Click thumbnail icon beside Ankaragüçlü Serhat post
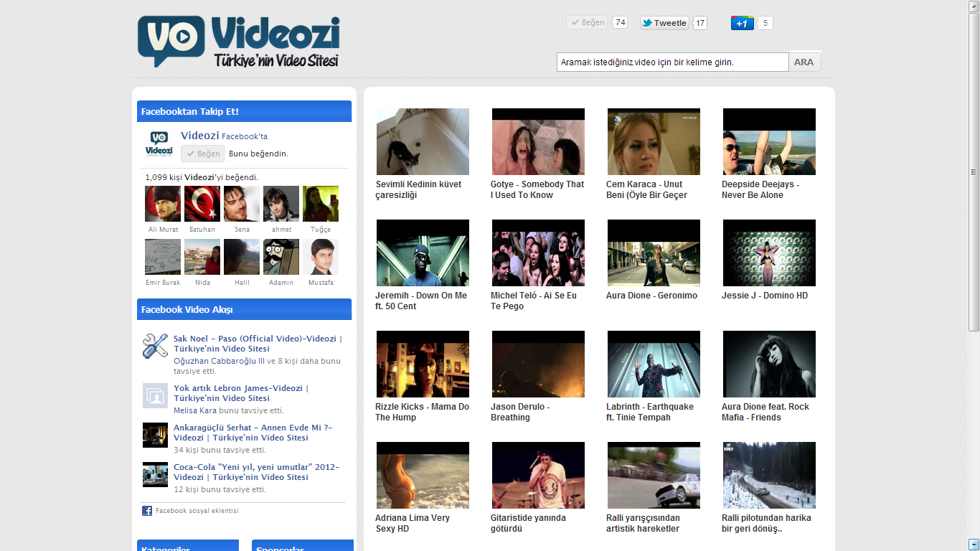Image resolution: width=980 pixels, height=551 pixels. (x=155, y=435)
